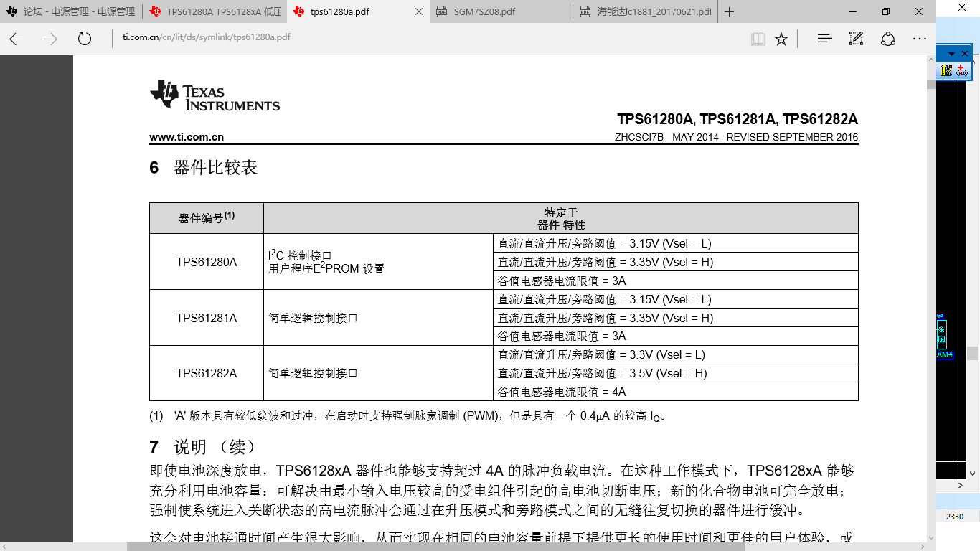
Task: Add this page to favorites with star
Action: 781,39
